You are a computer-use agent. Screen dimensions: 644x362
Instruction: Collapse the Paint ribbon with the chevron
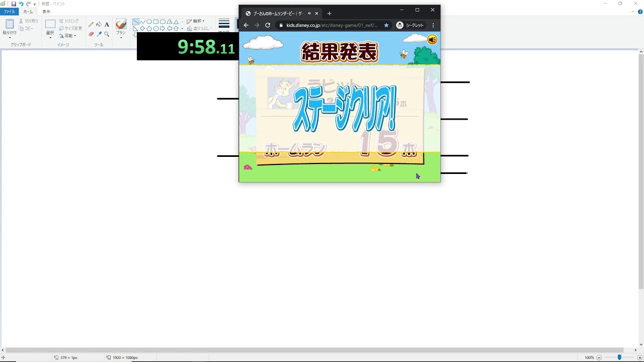click(x=633, y=12)
